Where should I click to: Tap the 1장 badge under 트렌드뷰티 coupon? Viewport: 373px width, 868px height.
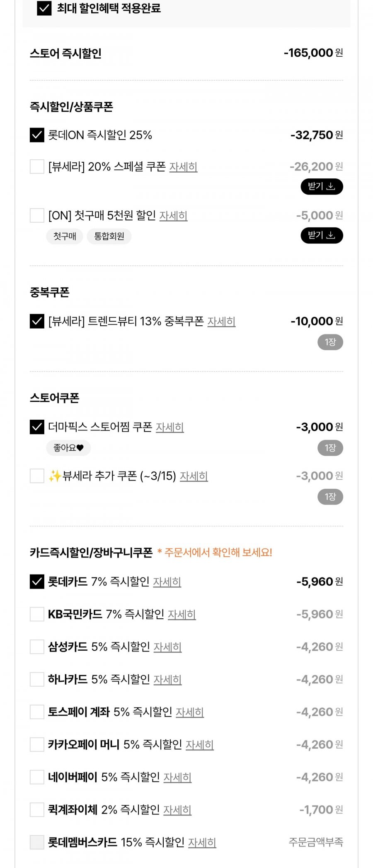pyautogui.click(x=330, y=342)
